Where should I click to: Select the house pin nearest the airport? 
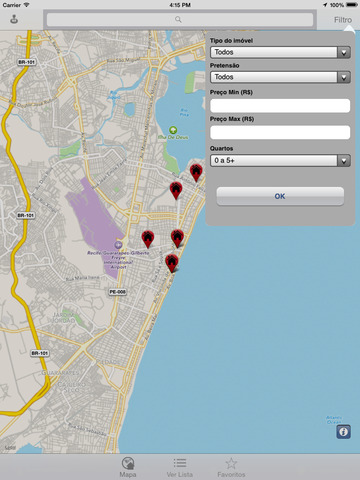148,239
